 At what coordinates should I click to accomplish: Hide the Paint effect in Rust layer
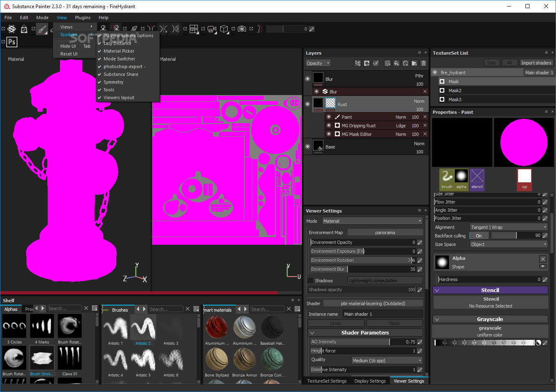point(329,117)
